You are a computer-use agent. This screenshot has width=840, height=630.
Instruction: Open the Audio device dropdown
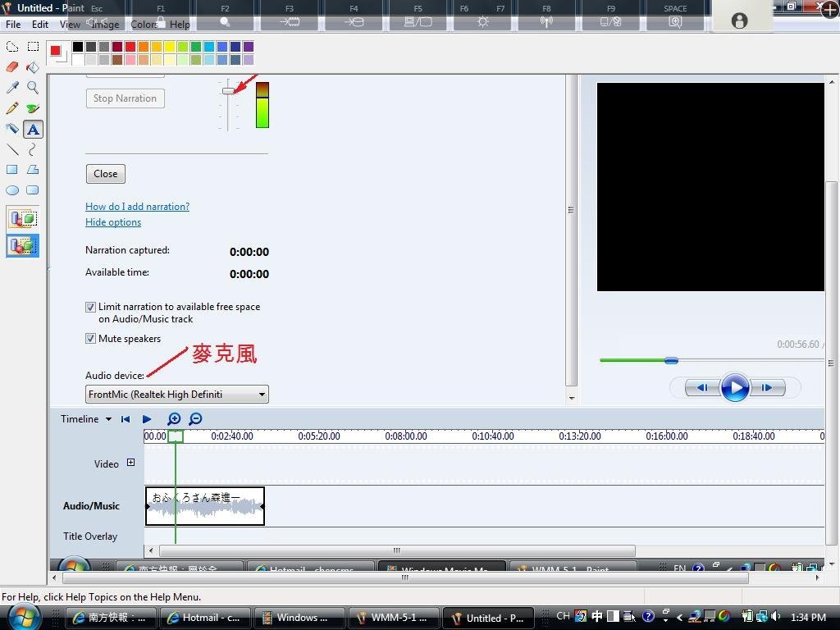pyautogui.click(x=177, y=395)
